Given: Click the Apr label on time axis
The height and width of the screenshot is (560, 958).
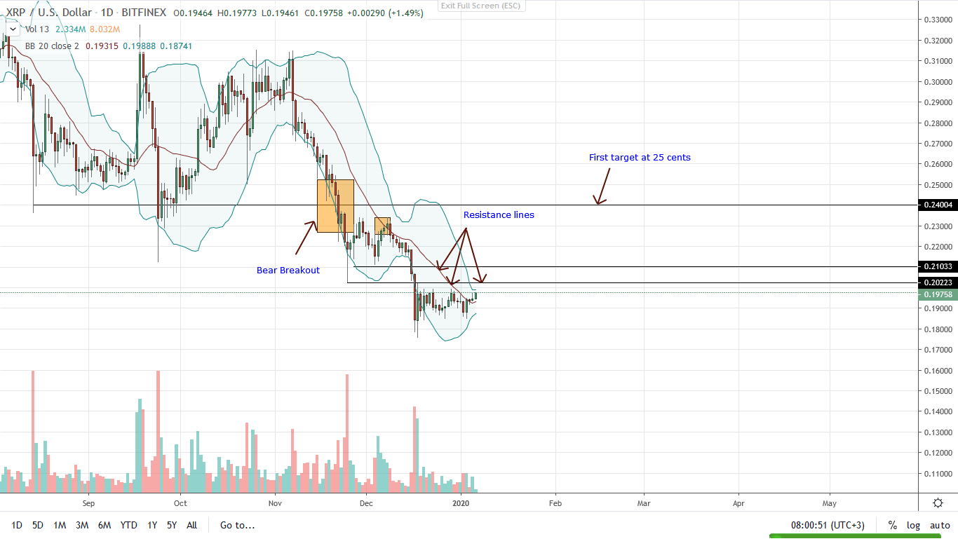Looking at the screenshot, I should pos(738,503).
